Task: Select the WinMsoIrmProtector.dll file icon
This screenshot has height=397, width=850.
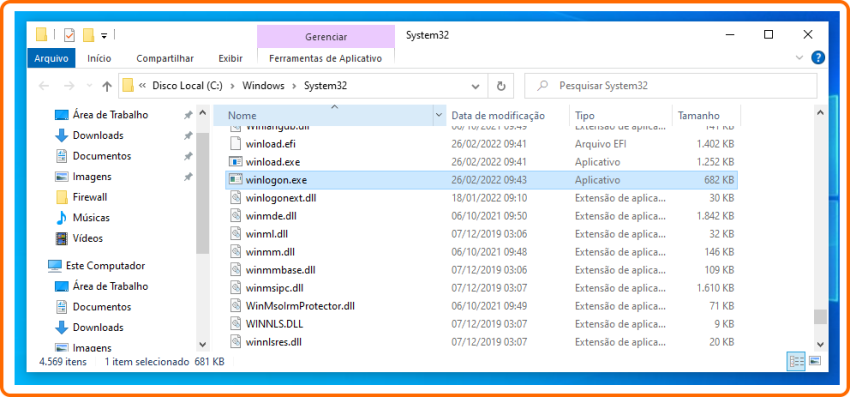Action: click(x=235, y=305)
